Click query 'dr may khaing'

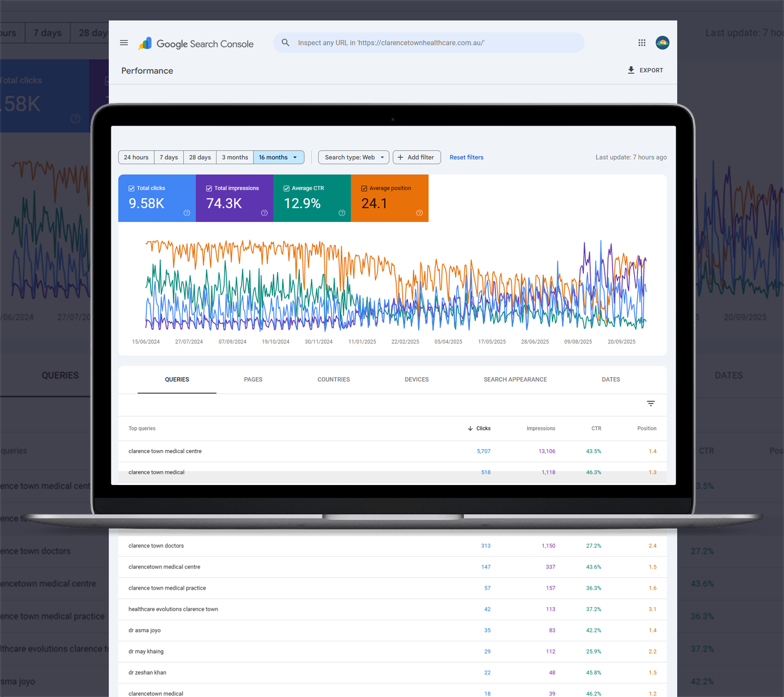click(x=146, y=652)
